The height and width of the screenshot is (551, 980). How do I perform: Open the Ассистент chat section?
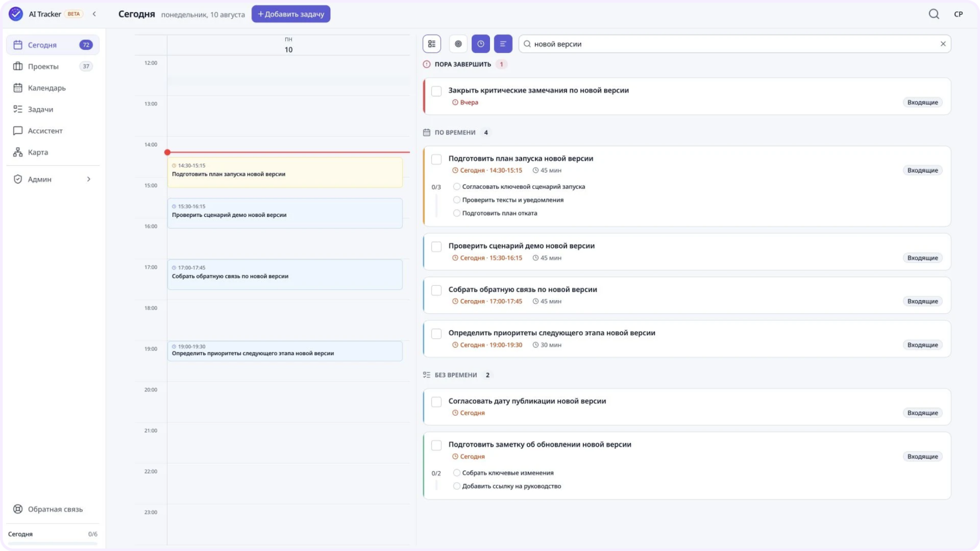53,130
